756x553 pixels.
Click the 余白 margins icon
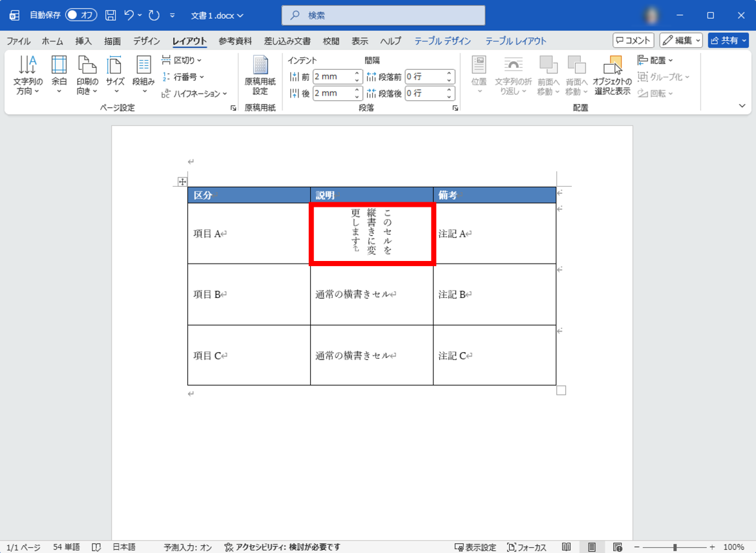59,75
